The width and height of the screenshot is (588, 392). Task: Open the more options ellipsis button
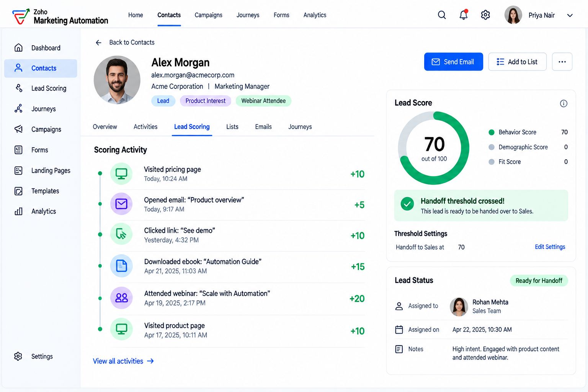coord(562,62)
